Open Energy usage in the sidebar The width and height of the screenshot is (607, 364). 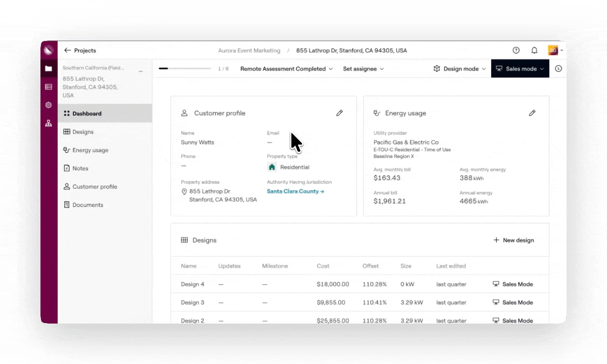point(90,150)
